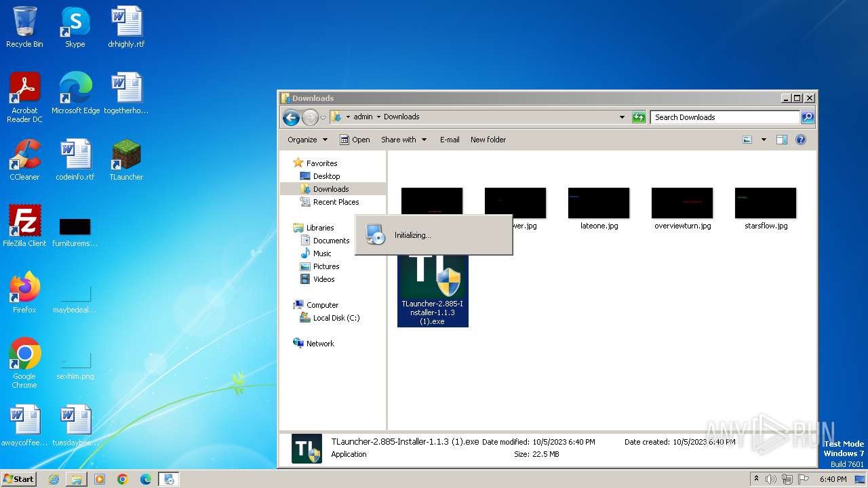Change view with the views icon
This screenshot has height=488, width=868.
coord(747,140)
